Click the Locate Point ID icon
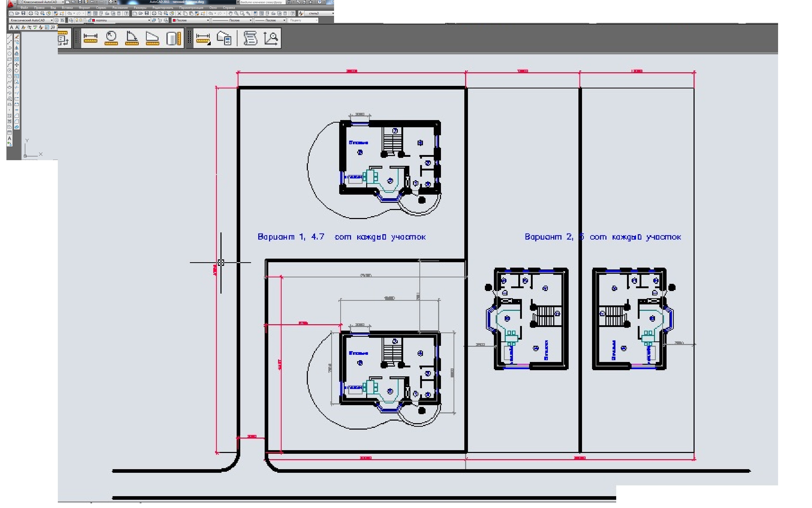812x508 pixels. point(271,38)
